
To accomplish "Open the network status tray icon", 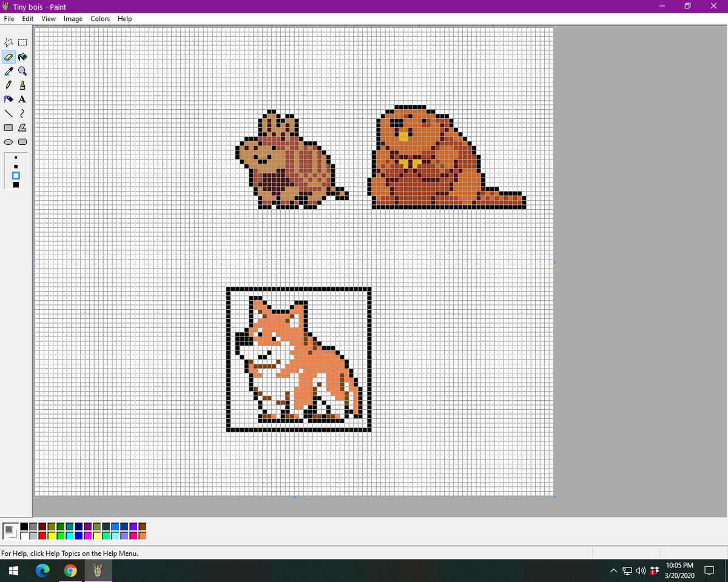I will coord(628,570).
